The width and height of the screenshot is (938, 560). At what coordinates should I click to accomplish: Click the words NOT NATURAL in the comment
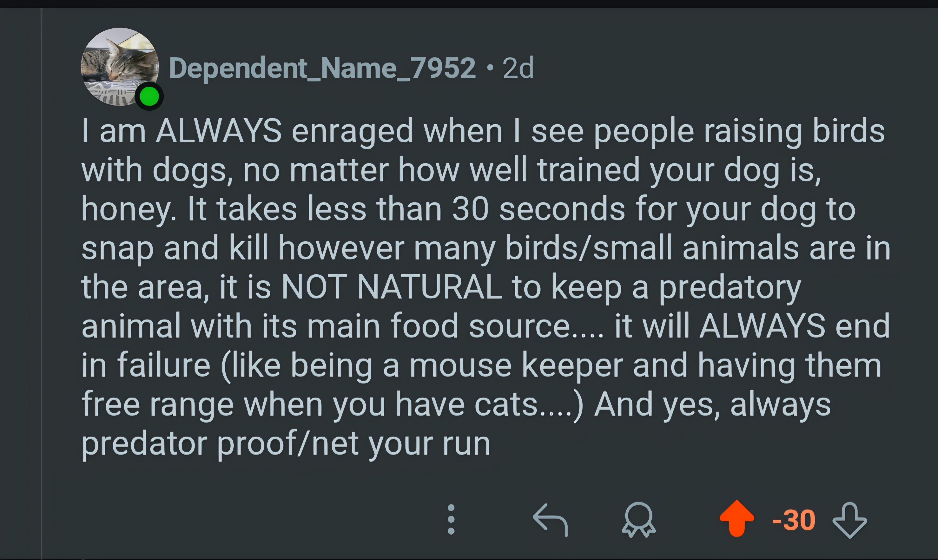391,287
